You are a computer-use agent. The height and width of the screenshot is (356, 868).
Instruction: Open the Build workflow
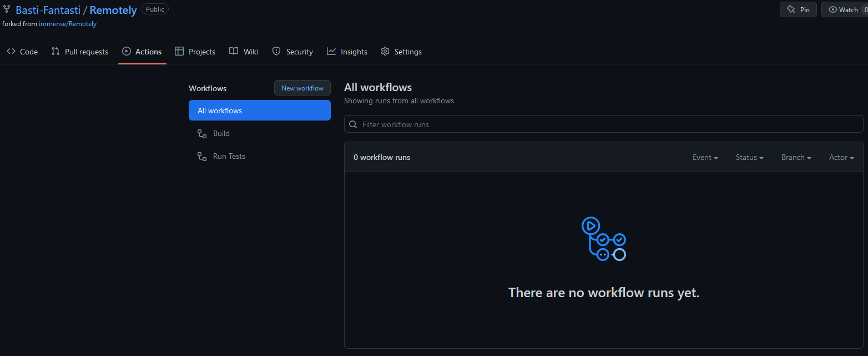(x=260, y=133)
